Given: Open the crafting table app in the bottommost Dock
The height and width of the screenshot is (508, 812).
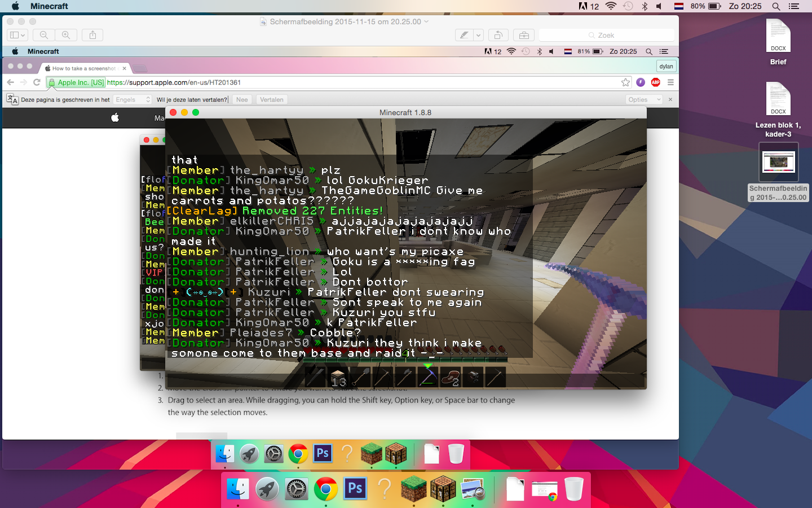Looking at the screenshot, I should click(443, 489).
